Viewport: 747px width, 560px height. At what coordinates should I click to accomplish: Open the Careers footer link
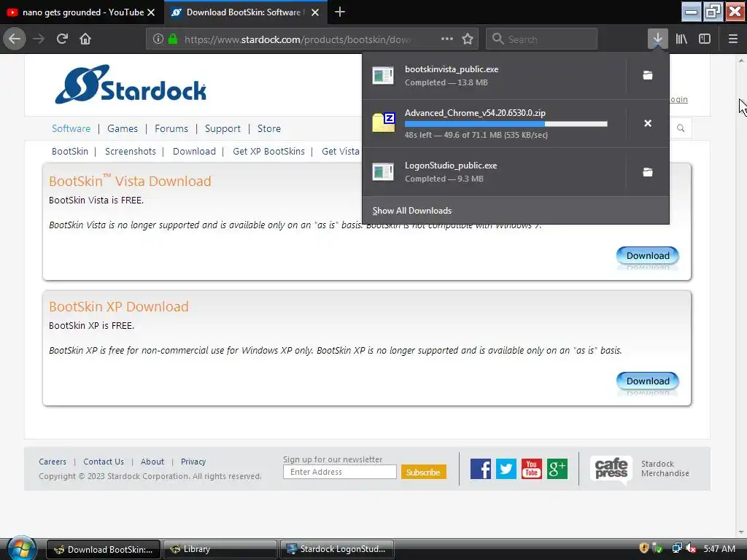[x=53, y=462]
